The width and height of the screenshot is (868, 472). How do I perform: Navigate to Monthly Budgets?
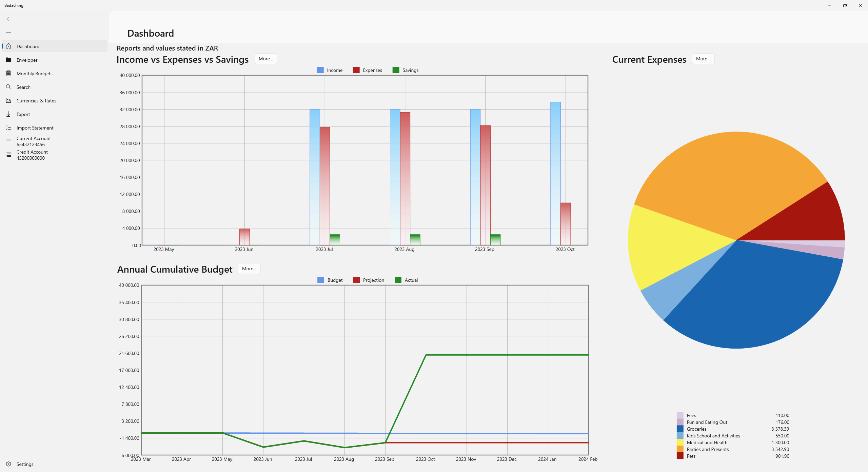34,73
